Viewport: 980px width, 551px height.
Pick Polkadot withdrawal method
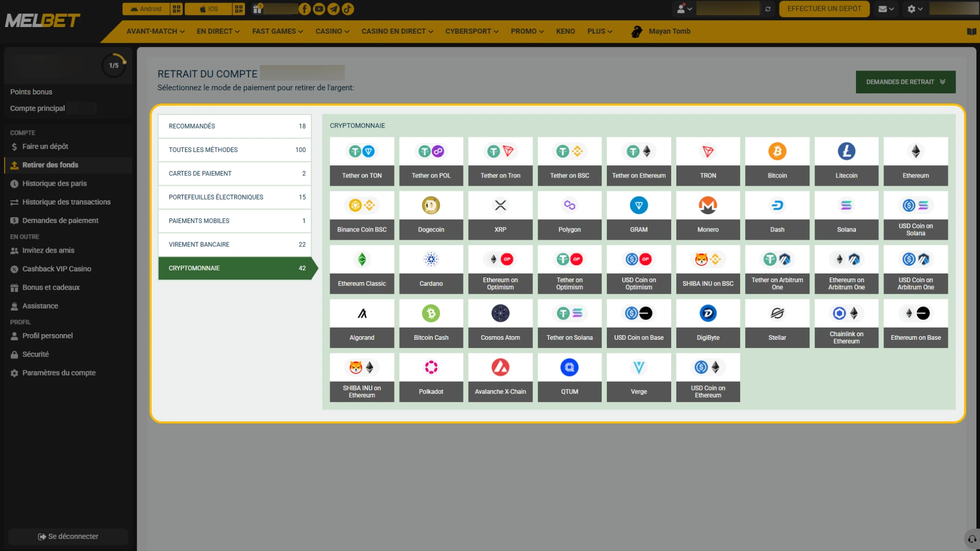pos(431,378)
